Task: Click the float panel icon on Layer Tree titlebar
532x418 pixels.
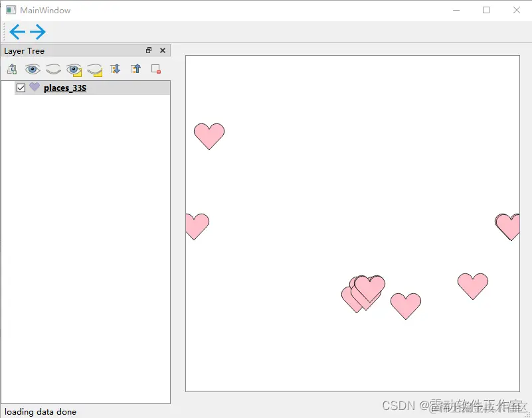Action: 149,50
